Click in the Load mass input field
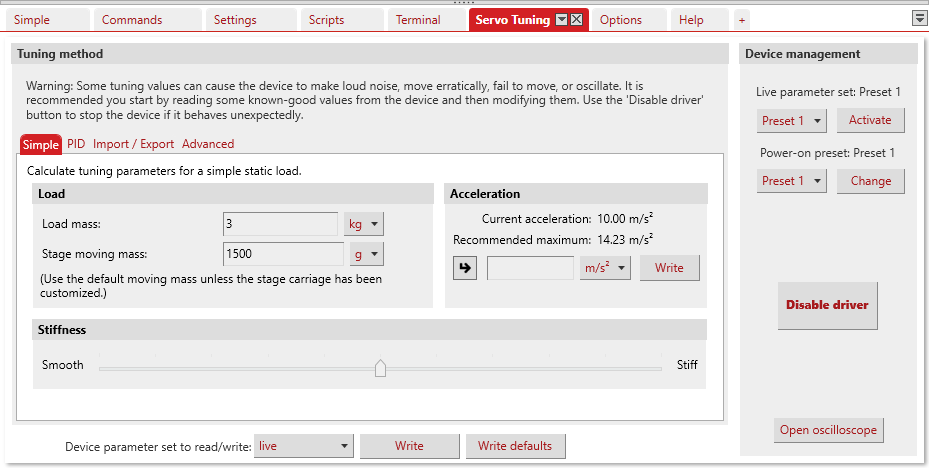 click(280, 225)
